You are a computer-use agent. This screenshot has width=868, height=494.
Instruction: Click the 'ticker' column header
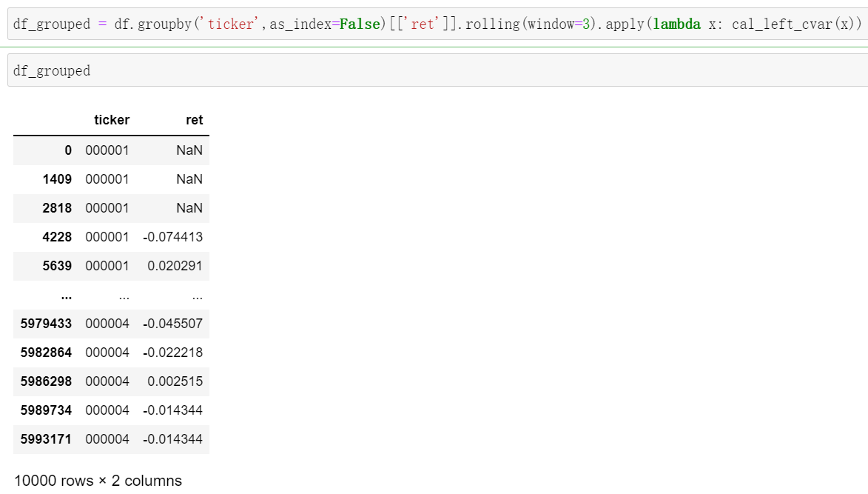coord(112,120)
